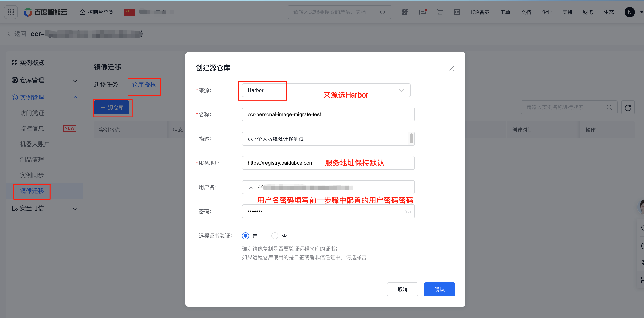Click the 仓库管理 sidebar icon
Viewport: 644px width, 318px height.
(x=14, y=80)
